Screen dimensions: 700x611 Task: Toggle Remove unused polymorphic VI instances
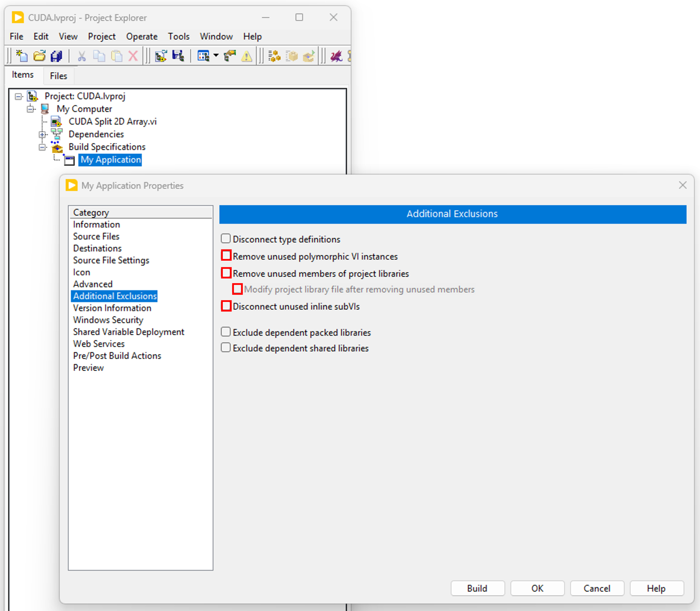coord(226,255)
